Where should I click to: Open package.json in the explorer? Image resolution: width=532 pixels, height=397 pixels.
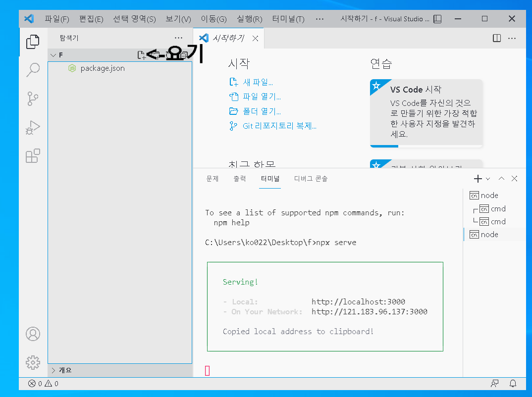coord(120,68)
